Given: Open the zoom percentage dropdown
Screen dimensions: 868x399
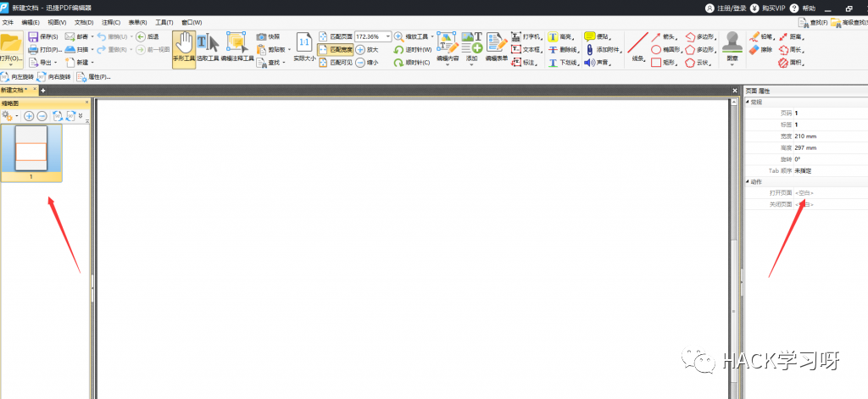Looking at the screenshot, I should coord(388,37).
